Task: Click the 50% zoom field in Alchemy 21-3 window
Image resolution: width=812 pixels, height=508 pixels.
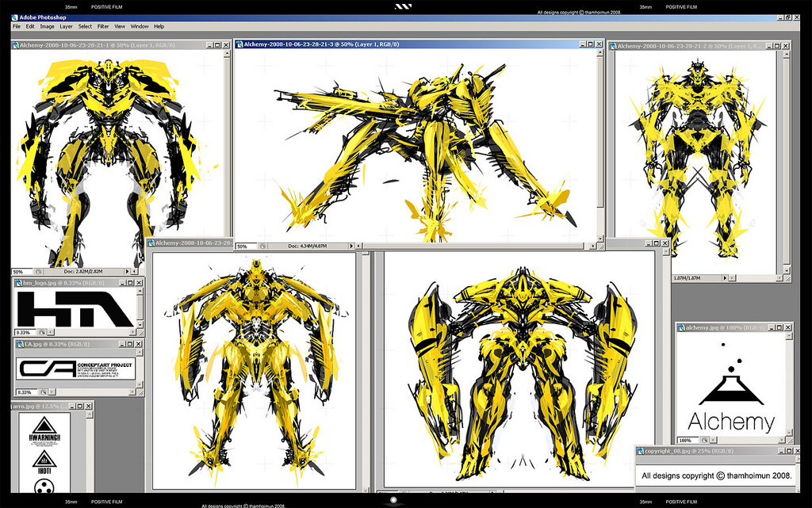Action: point(247,246)
